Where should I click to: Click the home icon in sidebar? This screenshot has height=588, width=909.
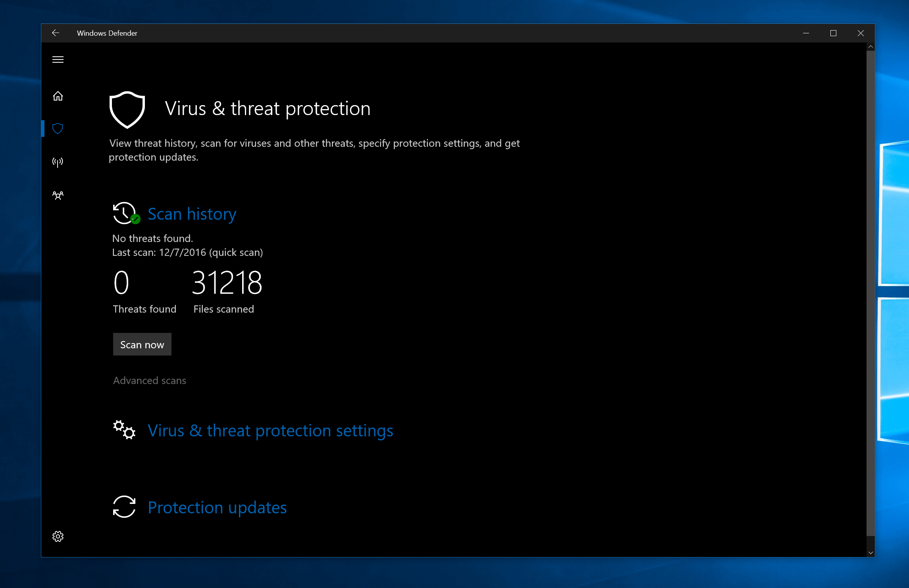pos(58,95)
